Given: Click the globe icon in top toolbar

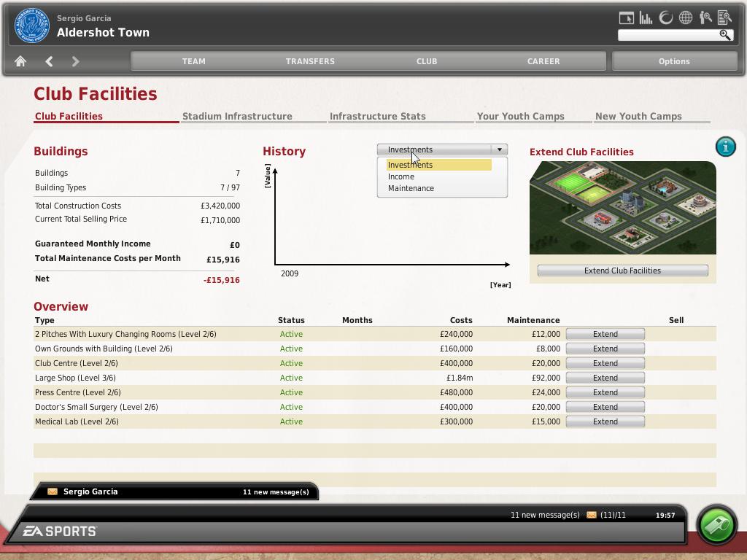Looking at the screenshot, I should (686, 18).
